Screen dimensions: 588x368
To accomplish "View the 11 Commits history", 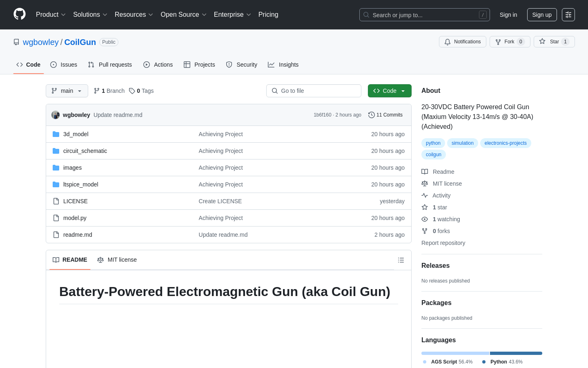I will pos(385,115).
